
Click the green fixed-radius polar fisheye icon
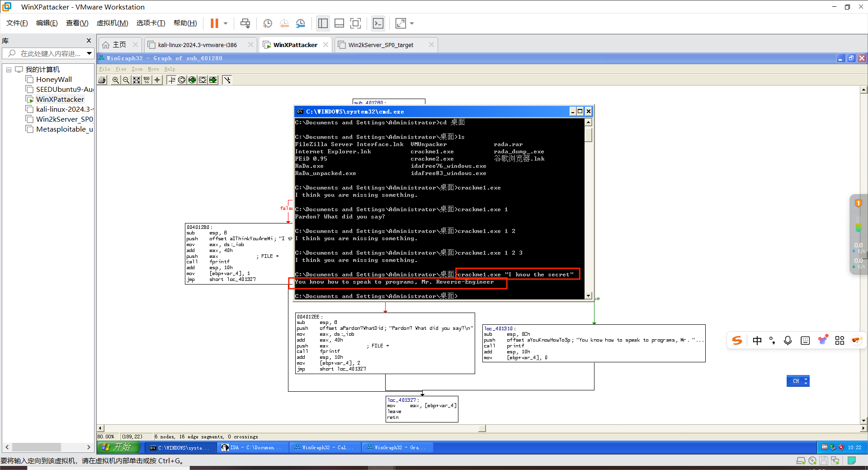coord(192,80)
